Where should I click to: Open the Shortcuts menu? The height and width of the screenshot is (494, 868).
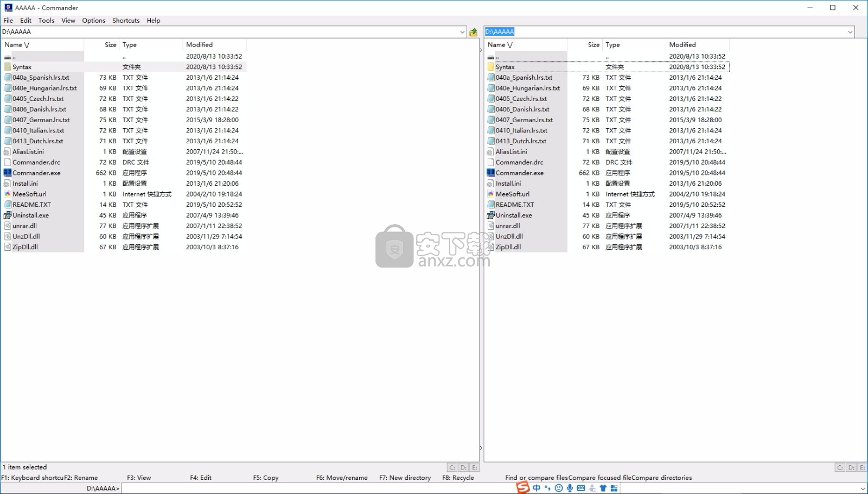pos(126,20)
